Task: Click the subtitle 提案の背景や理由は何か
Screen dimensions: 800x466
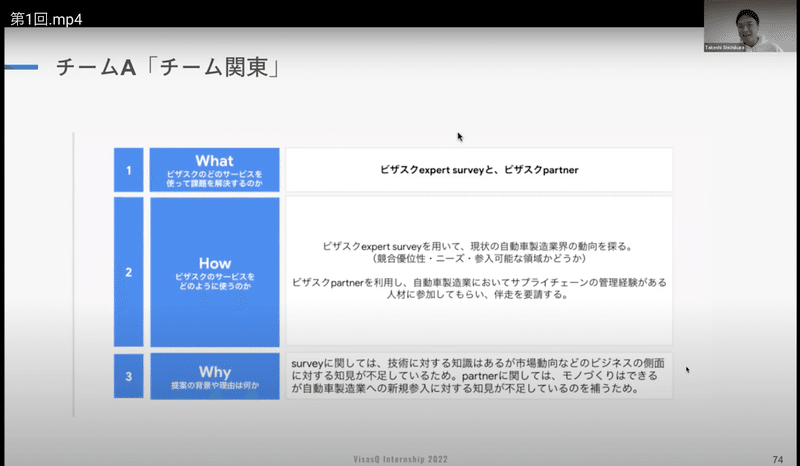Action: coord(215,385)
